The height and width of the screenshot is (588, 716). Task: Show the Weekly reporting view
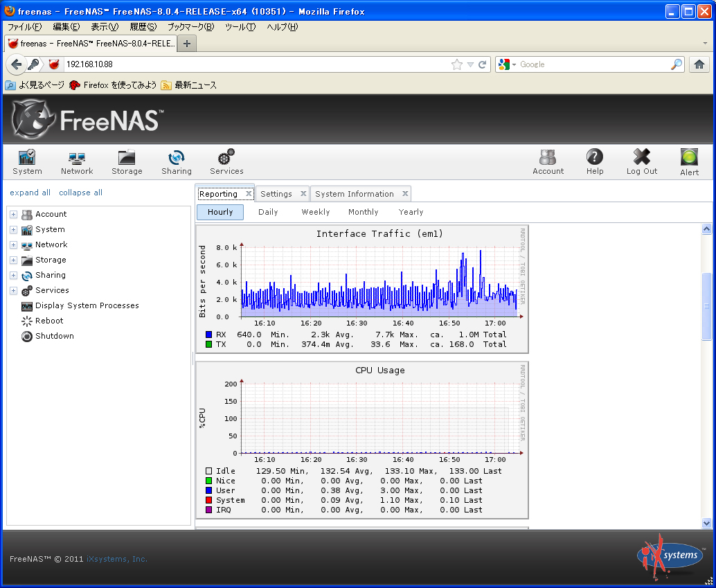click(x=316, y=212)
